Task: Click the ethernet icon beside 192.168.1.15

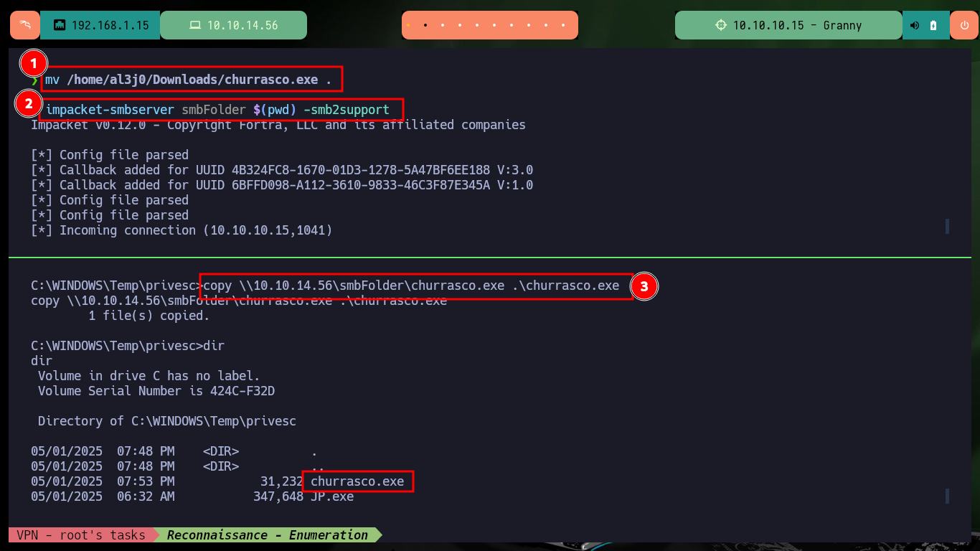Action: [x=60, y=25]
